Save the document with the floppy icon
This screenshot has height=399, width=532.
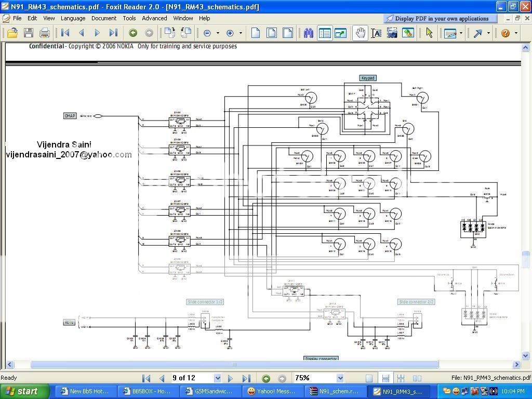pyautogui.click(x=29, y=33)
